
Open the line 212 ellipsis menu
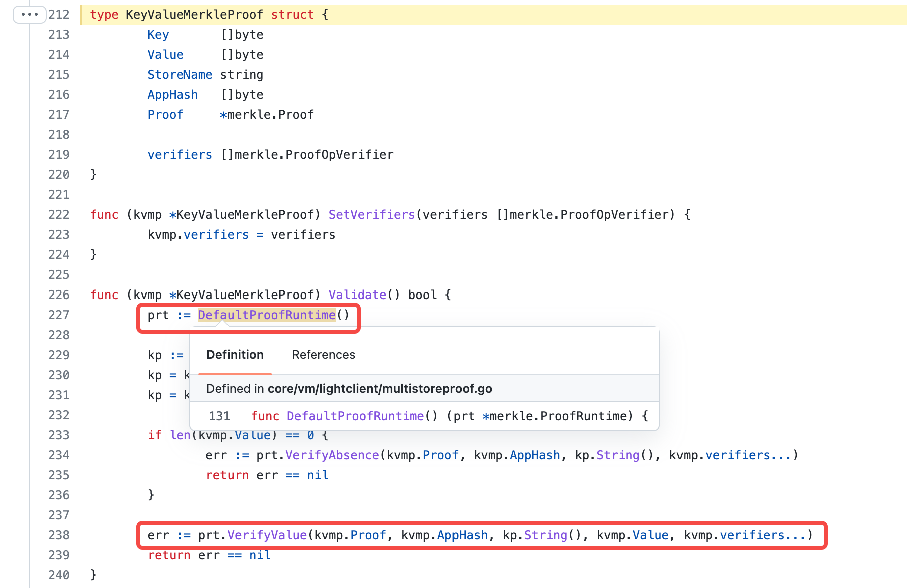coord(29,14)
